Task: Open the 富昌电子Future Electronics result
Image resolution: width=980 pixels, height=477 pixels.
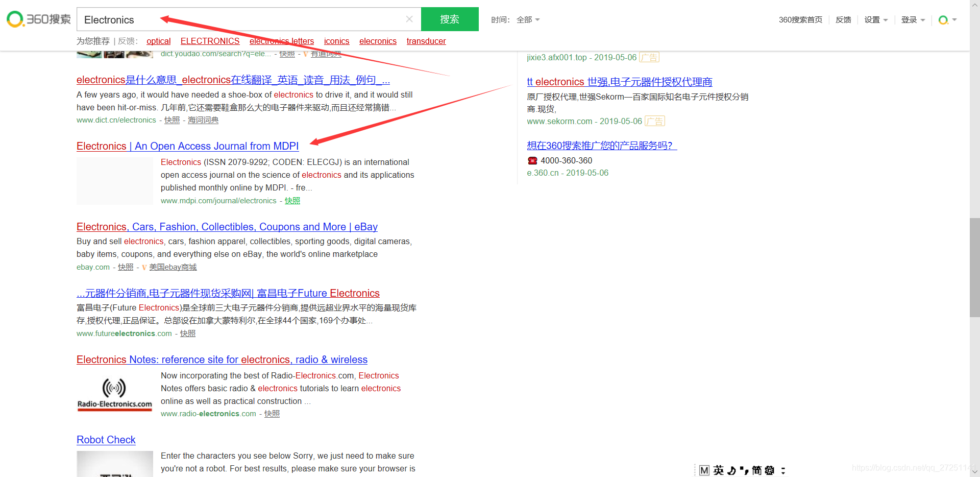Action: pos(228,293)
